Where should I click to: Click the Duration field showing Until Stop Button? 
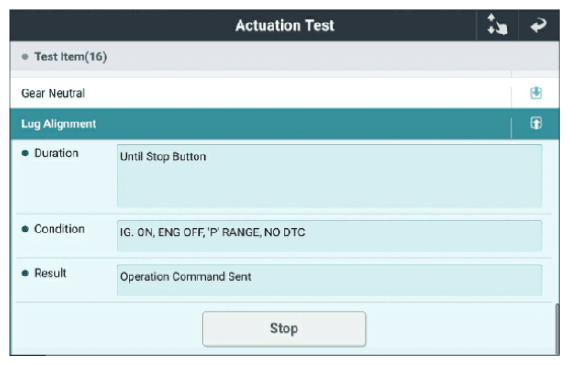[x=329, y=176]
